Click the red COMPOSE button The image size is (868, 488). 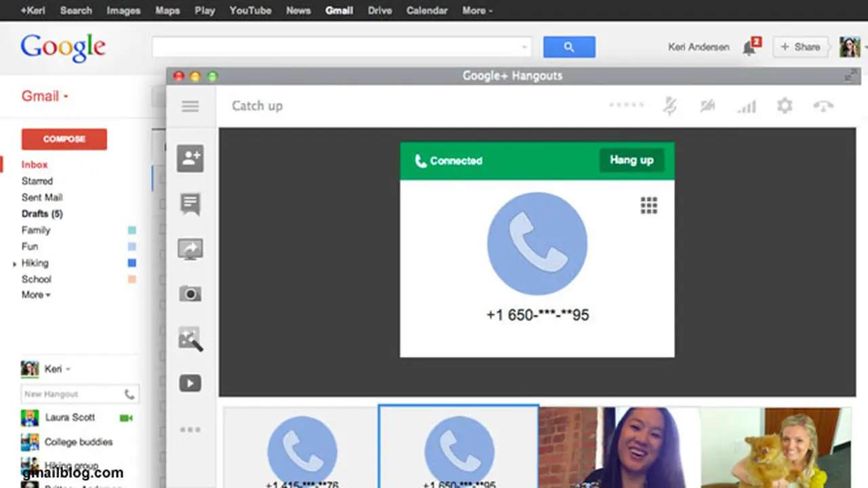pyautogui.click(x=64, y=139)
